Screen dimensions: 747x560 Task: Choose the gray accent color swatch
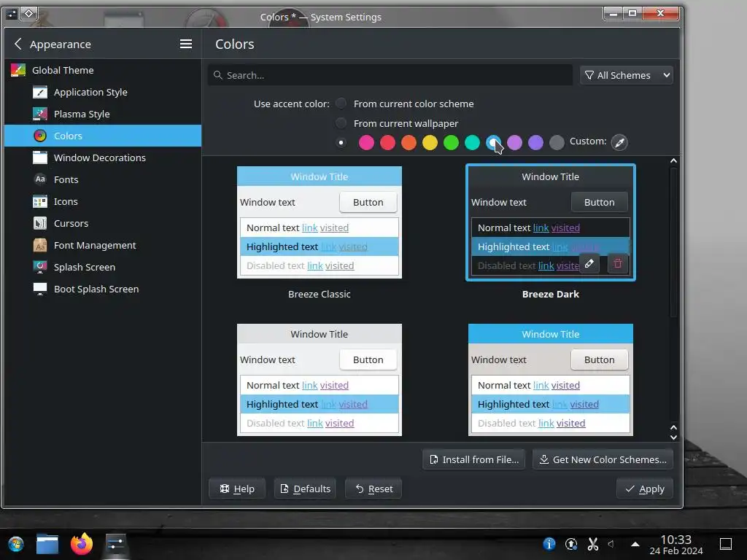point(557,142)
